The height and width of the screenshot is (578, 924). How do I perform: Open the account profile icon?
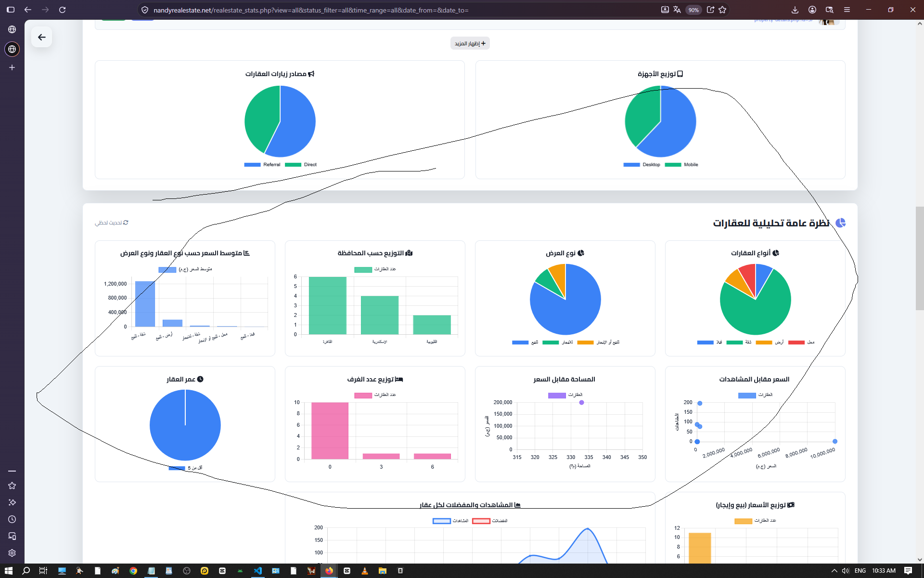point(812,10)
